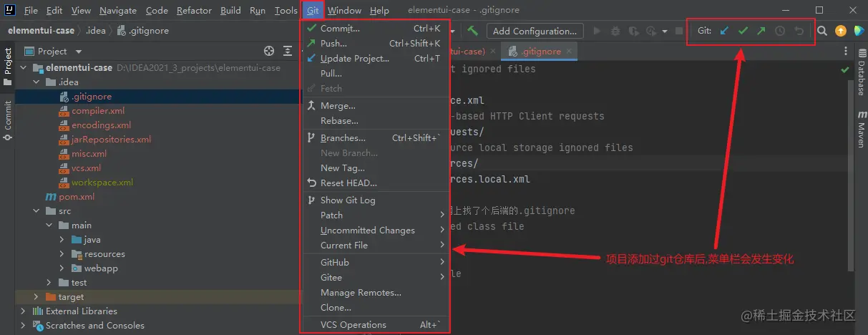
Task: Open the Project tool window side tab
Action: pyautogui.click(x=8, y=66)
